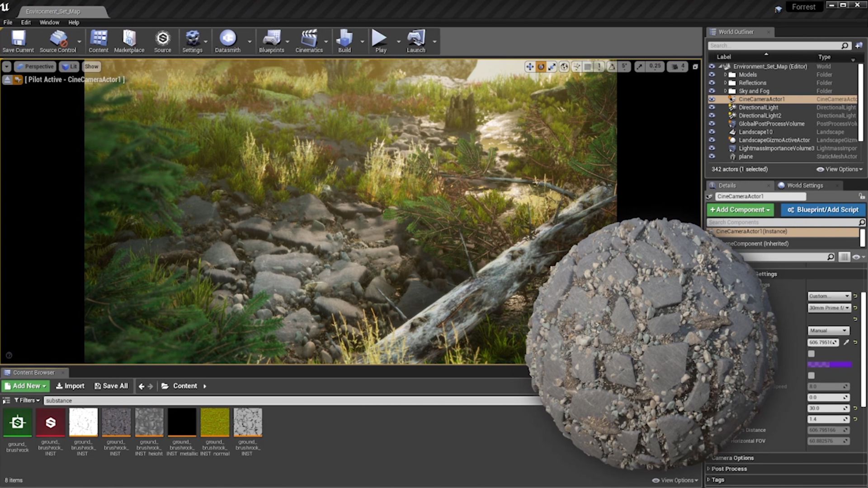Open the Window menu
868x488 pixels.
pyautogui.click(x=49, y=22)
